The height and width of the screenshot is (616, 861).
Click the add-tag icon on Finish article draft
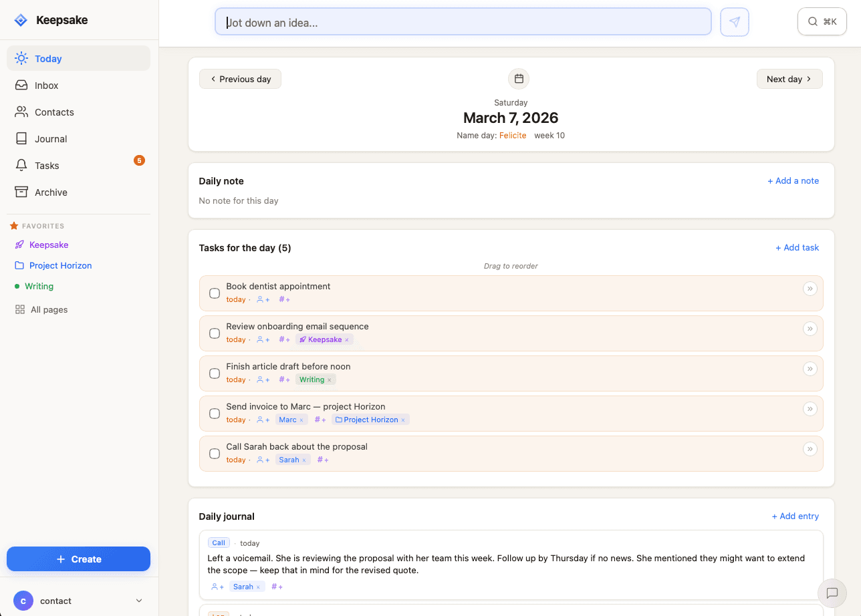pyautogui.click(x=283, y=379)
